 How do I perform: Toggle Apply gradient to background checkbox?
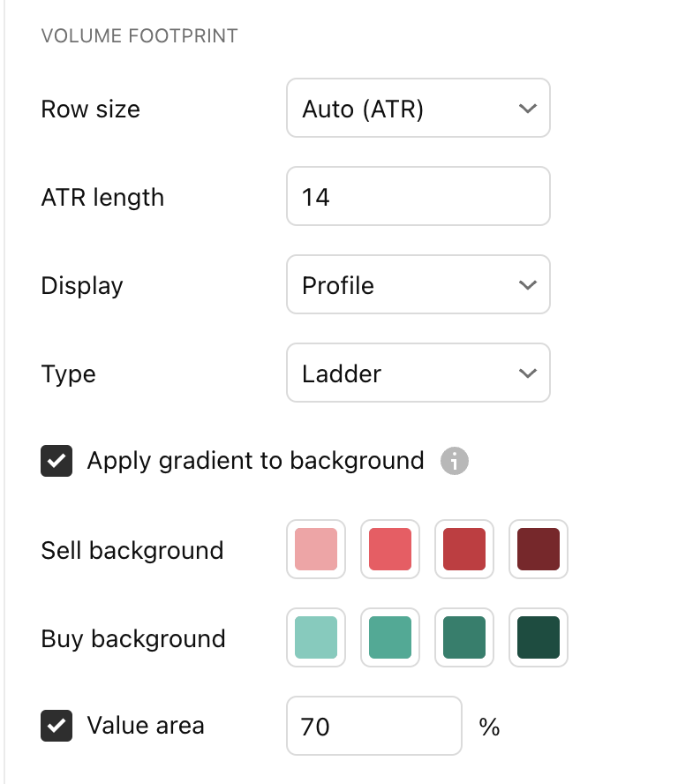pyautogui.click(x=56, y=461)
